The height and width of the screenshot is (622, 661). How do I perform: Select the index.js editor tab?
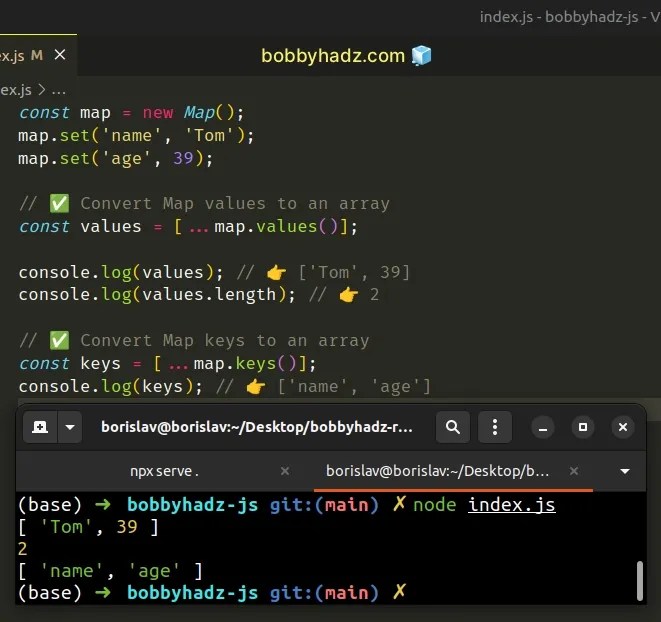[37, 55]
